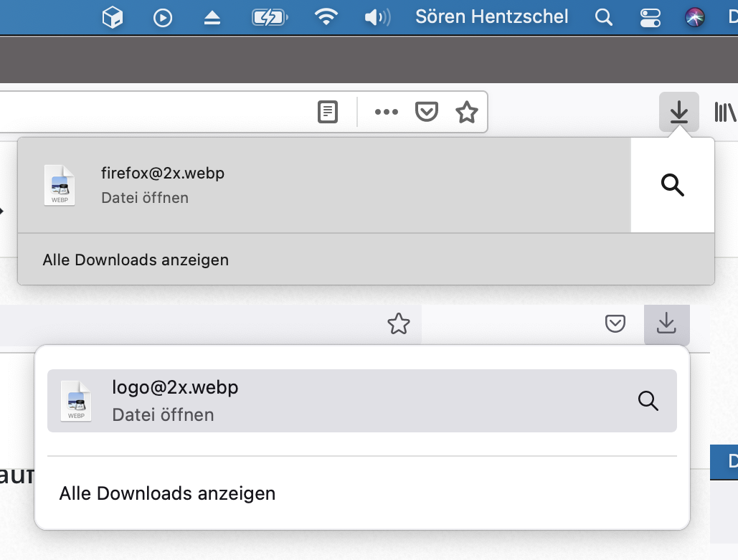Click upper 'Alle Downloads anzeigen' link

136,260
